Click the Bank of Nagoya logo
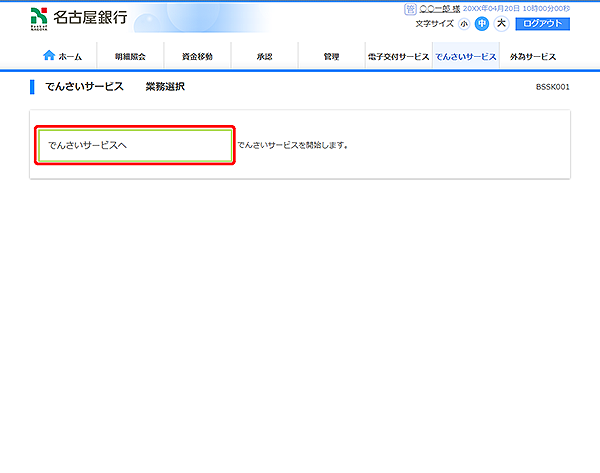Screen dimensions: 600x473 point(80,17)
